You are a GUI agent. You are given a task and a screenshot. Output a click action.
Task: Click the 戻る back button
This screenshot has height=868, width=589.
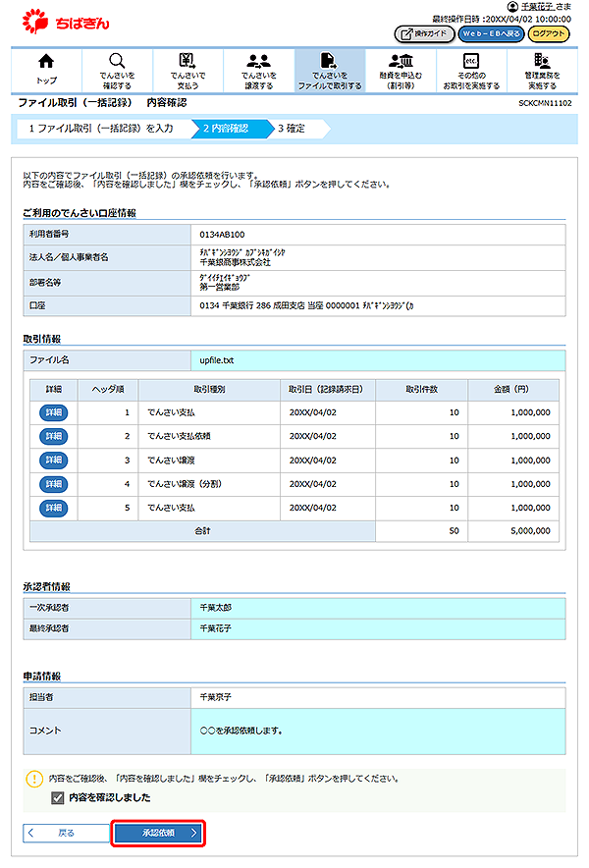[67, 833]
